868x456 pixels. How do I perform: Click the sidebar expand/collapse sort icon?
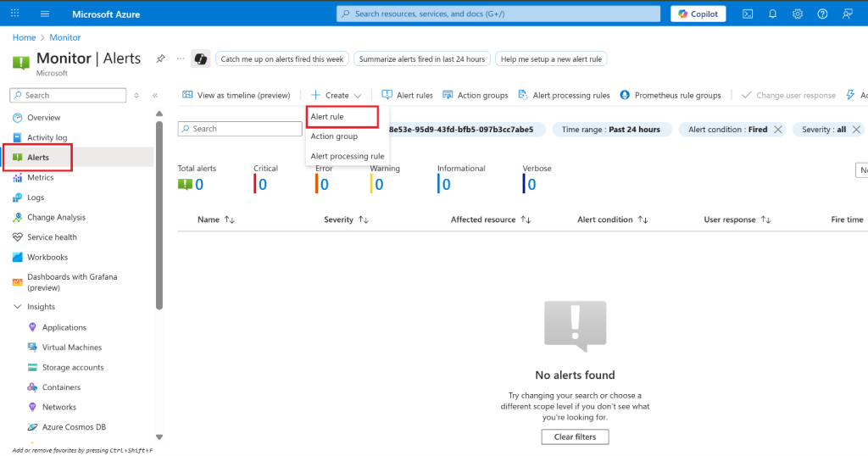tap(136, 95)
